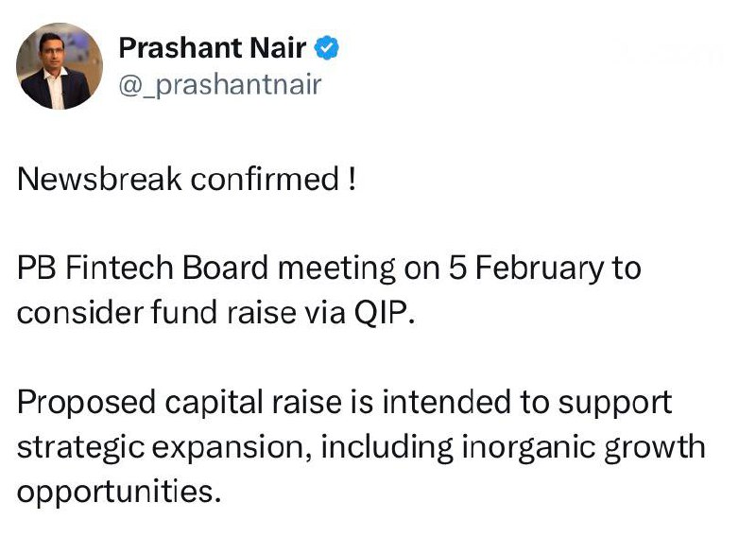The height and width of the screenshot is (537, 756).
Task: Click the final word 'opportunities.'
Action: pyautogui.click(x=119, y=492)
